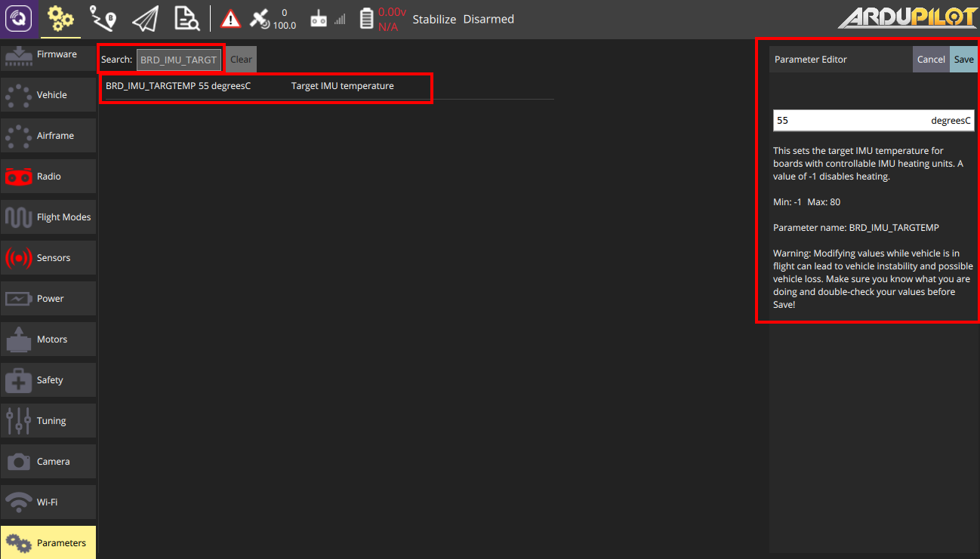Focus the parameter Search field
The height and width of the screenshot is (559, 980).
click(179, 60)
